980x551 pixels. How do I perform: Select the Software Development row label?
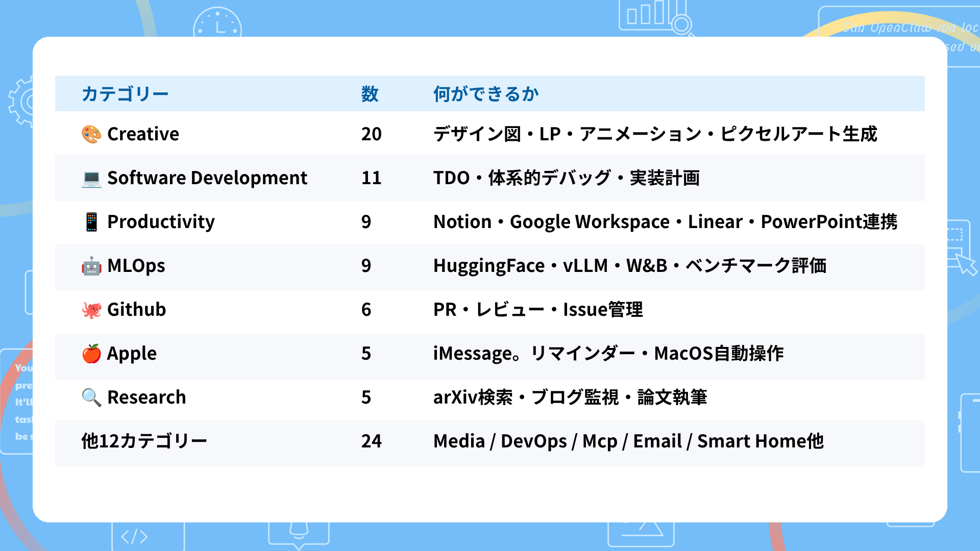(x=207, y=178)
